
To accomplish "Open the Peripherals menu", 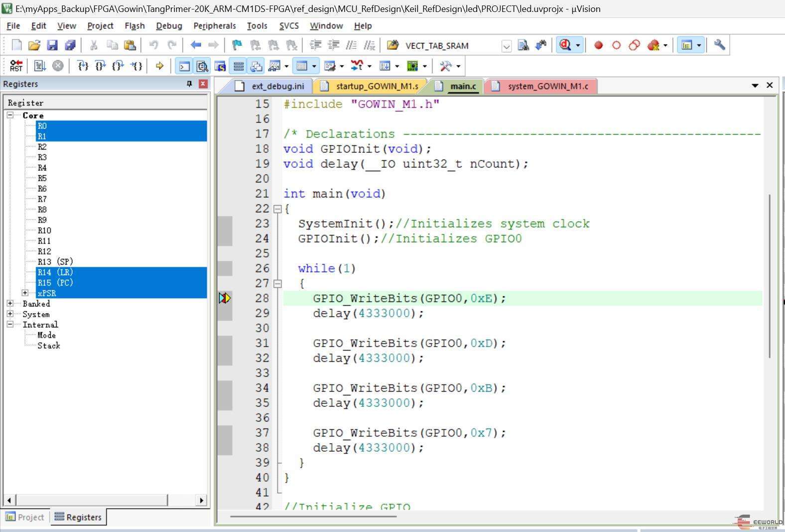I will pyautogui.click(x=214, y=26).
